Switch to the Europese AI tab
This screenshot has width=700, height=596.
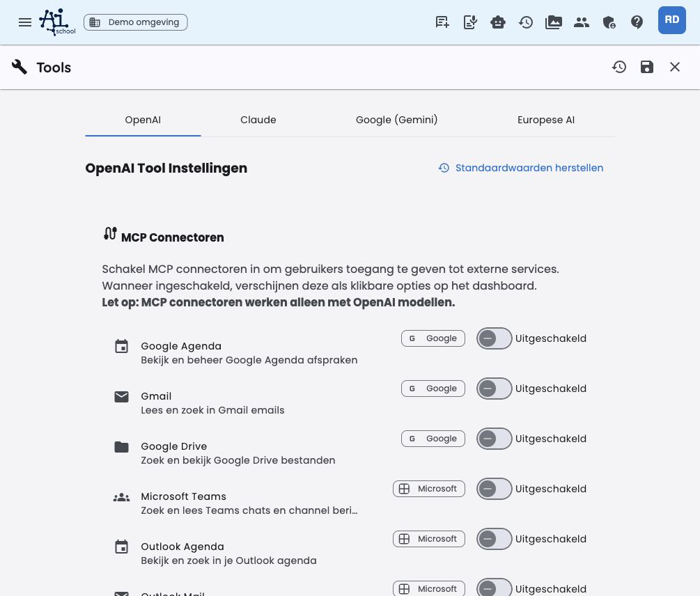pyautogui.click(x=546, y=120)
